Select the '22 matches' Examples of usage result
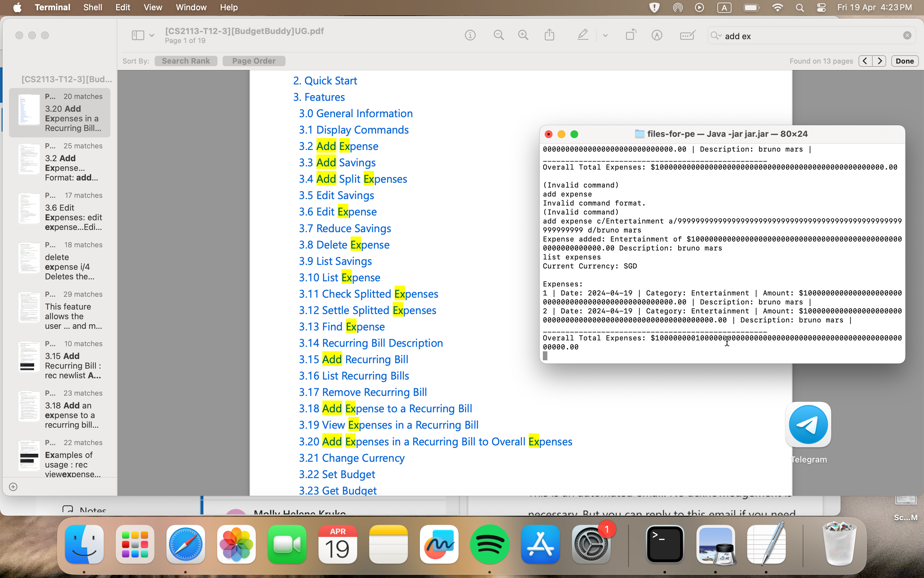This screenshot has width=924, height=578. pyautogui.click(x=60, y=458)
